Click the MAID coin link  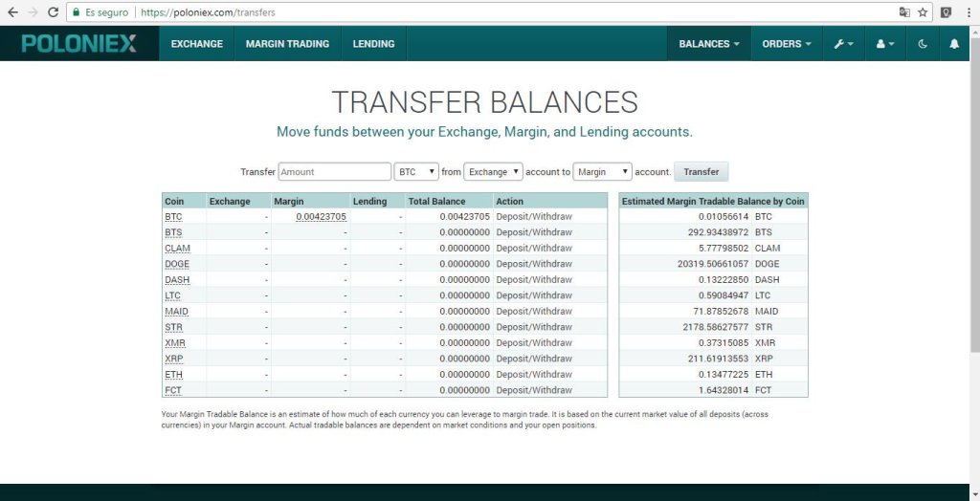tap(176, 311)
